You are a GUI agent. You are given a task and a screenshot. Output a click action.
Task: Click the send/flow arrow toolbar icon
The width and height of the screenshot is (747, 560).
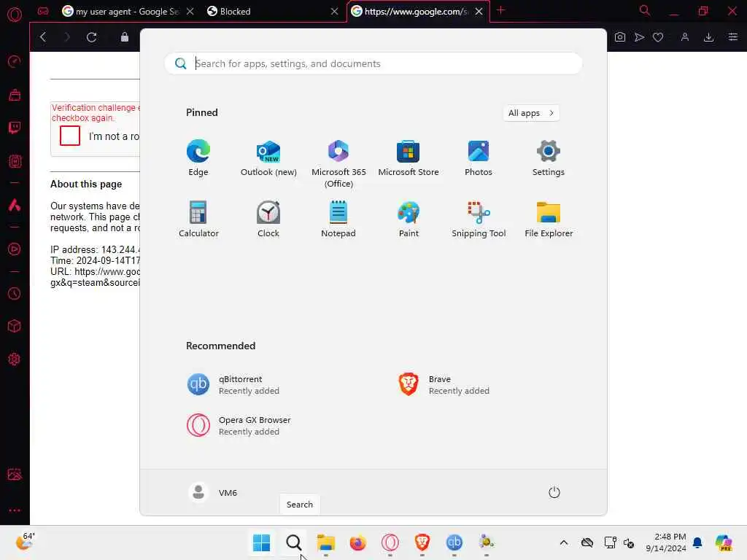click(x=639, y=37)
